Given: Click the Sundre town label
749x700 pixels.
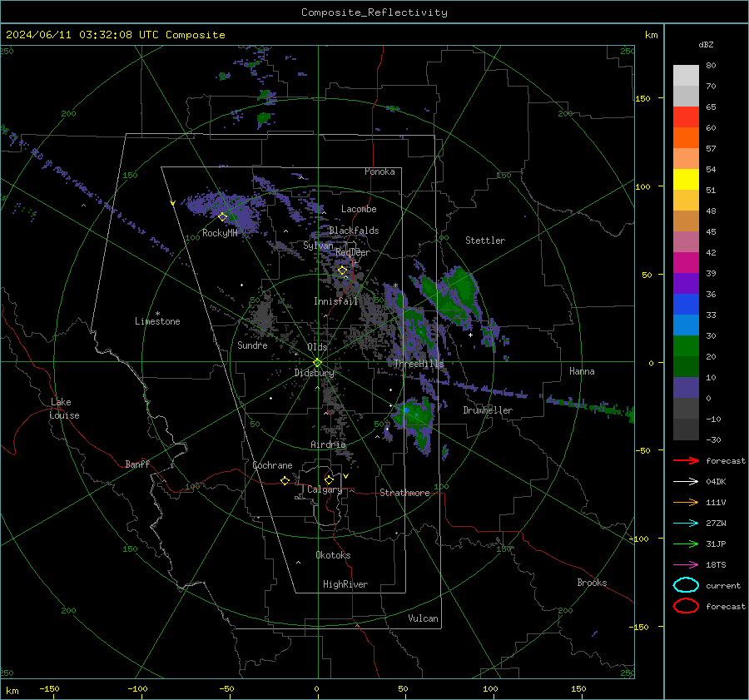Looking at the screenshot, I should point(252,345).
